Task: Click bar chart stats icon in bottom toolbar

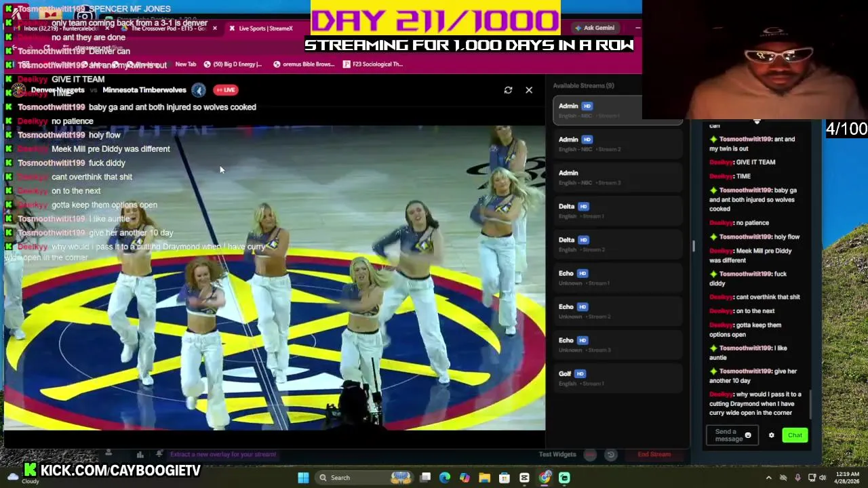Action: [x=140, y=454]
